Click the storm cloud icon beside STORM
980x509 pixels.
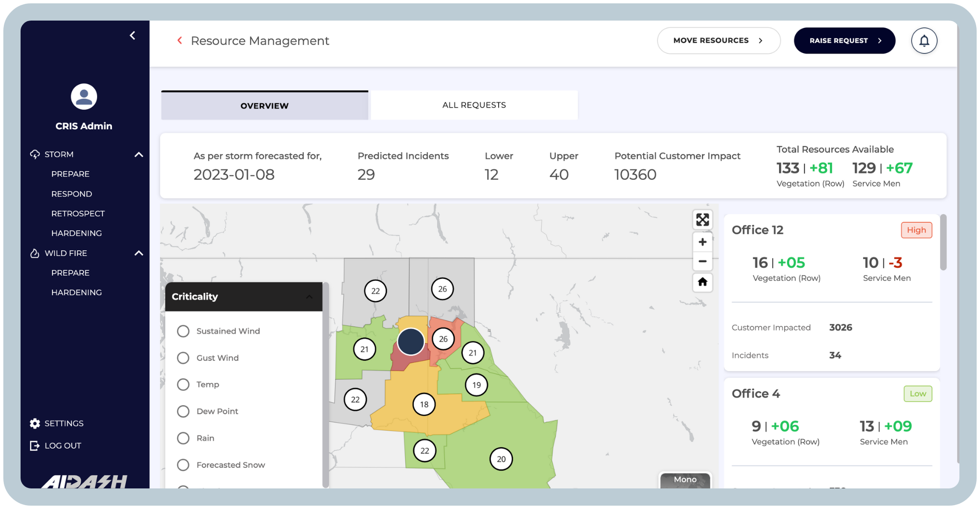point(34,154)
